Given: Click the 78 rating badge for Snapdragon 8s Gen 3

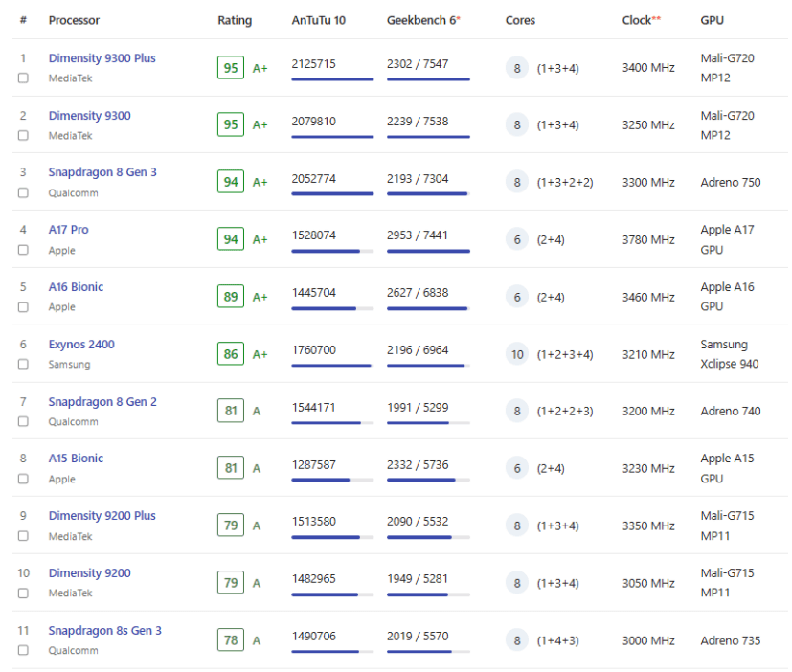Looking at the screenshot, I should click(231, 640).
